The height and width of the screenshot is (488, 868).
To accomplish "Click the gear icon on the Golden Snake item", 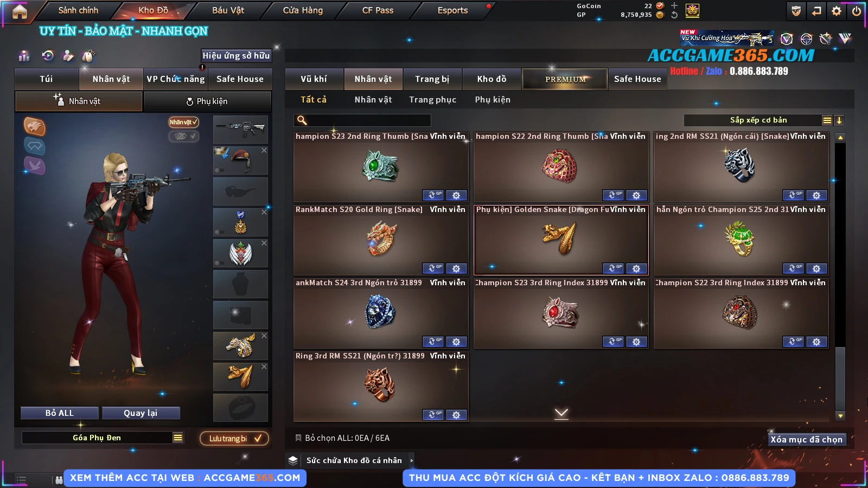I will coord(636,268).
